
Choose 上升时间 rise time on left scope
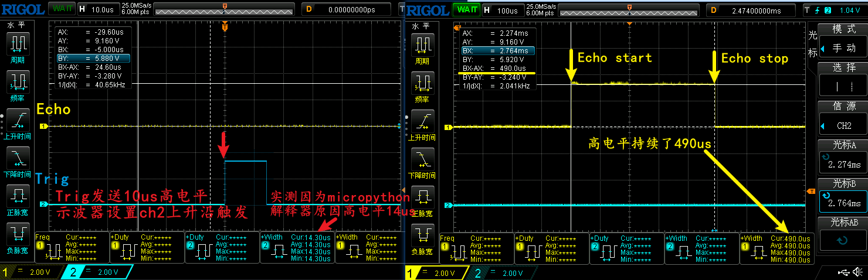pos(18,124)
